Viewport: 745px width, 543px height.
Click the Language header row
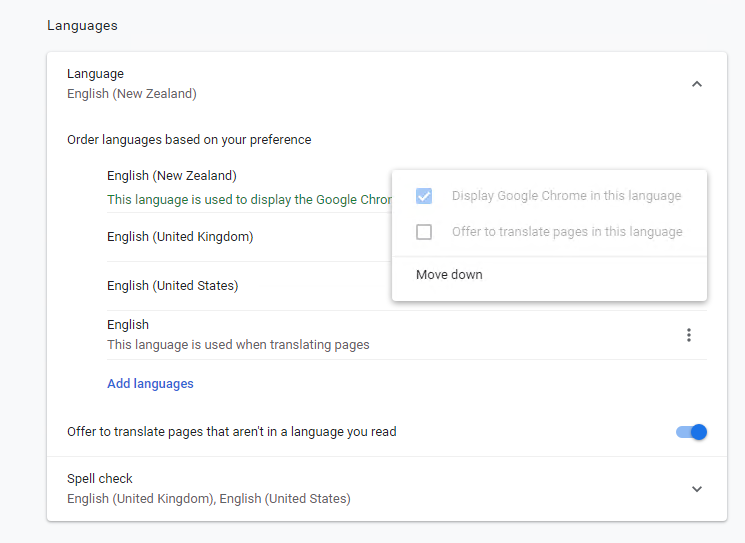[x=387, y=84]
